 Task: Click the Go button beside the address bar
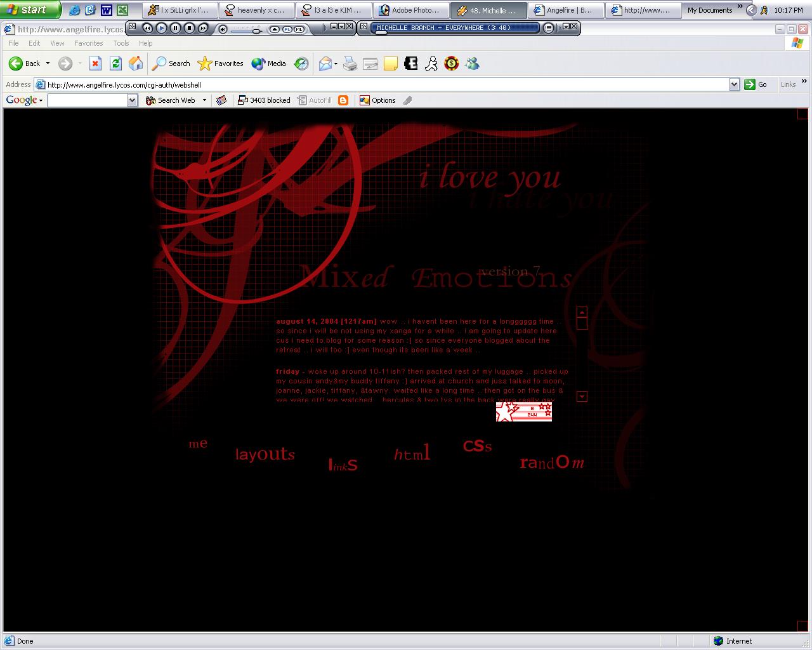tap(756, 84)
